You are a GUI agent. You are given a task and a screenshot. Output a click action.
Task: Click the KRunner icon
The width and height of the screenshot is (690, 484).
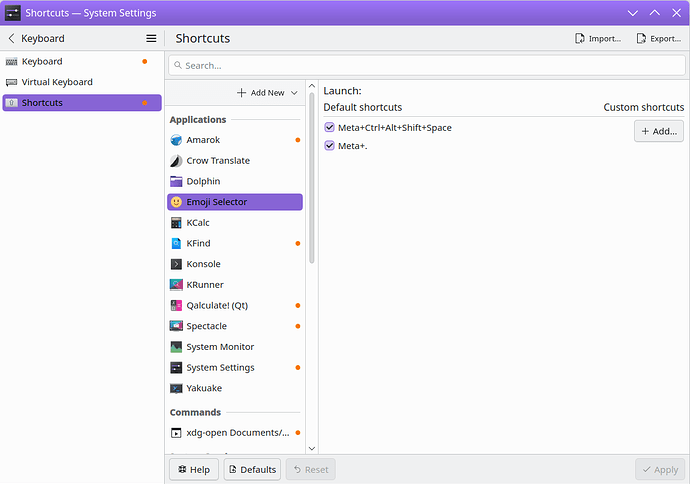pos(176,285)
